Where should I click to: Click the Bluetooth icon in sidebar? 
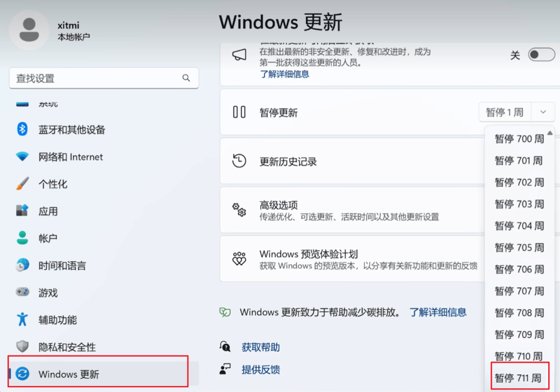point(22,129)
